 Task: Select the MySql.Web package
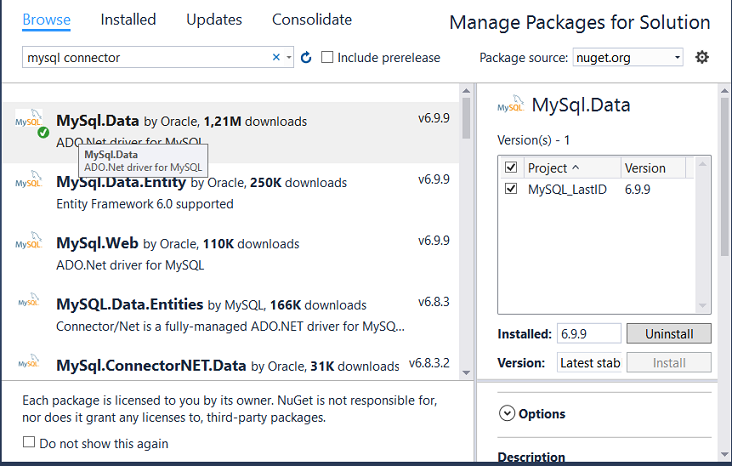click(231, 254)
